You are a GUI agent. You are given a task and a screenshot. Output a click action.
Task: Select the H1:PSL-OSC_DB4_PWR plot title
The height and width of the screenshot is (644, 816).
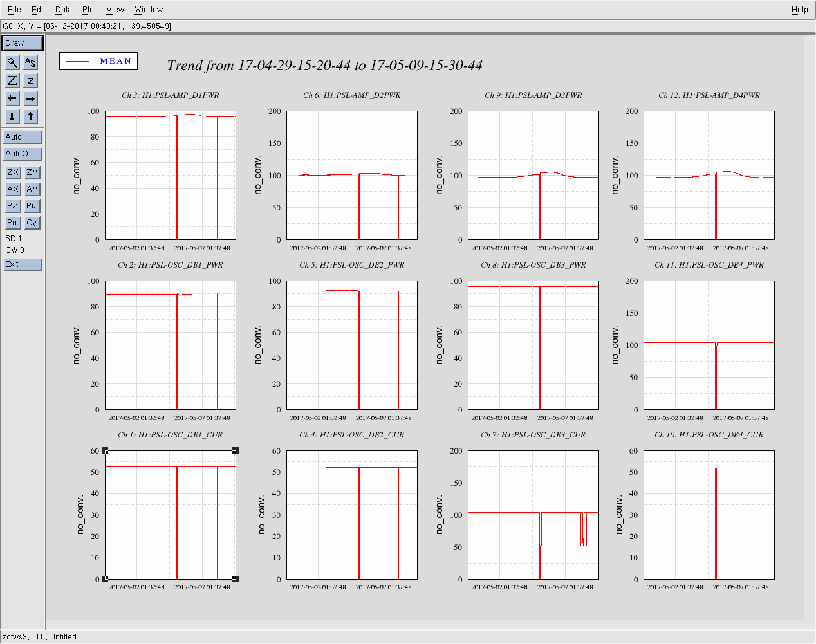(x=709, y=265)
